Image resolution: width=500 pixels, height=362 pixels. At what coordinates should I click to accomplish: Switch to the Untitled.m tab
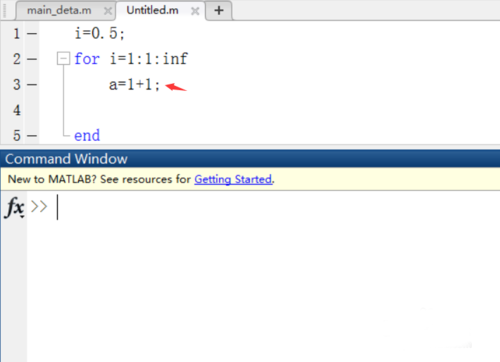(152, 11)
